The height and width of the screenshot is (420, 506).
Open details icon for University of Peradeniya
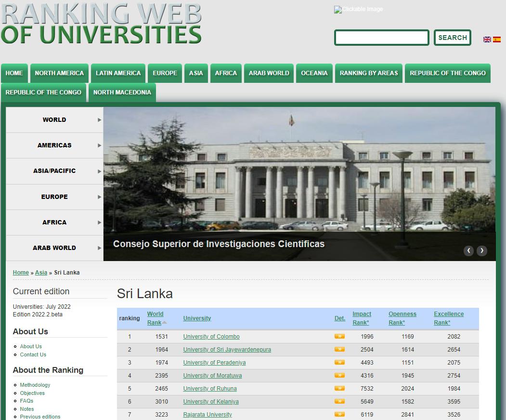(339, 362)
